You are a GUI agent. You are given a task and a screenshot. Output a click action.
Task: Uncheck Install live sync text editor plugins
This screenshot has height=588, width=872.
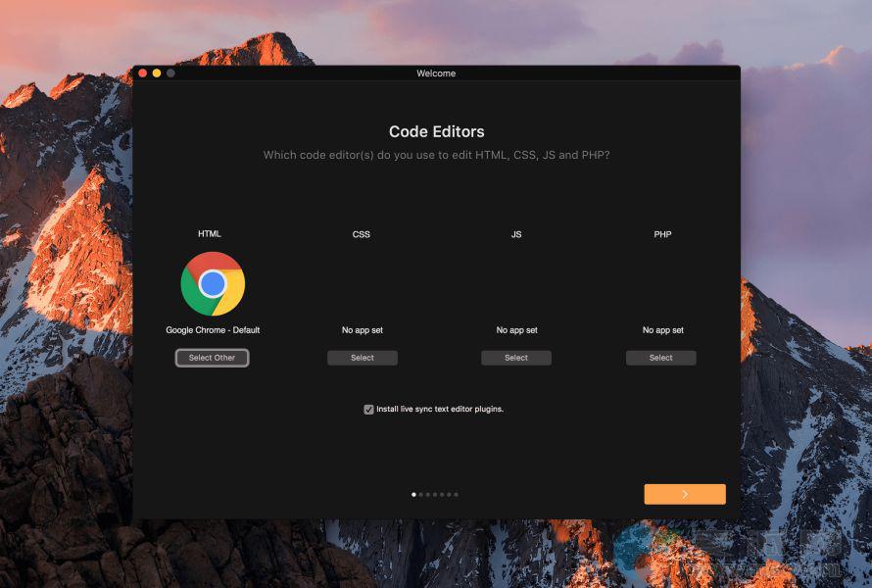(369, 410)
